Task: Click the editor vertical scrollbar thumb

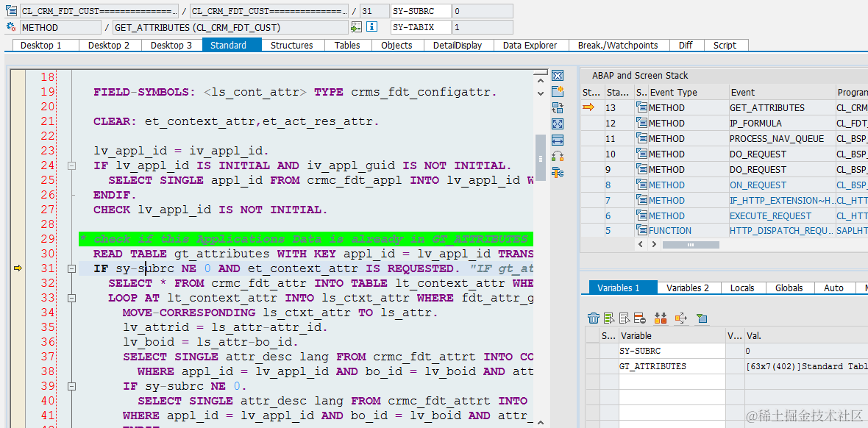Action: 540,157
